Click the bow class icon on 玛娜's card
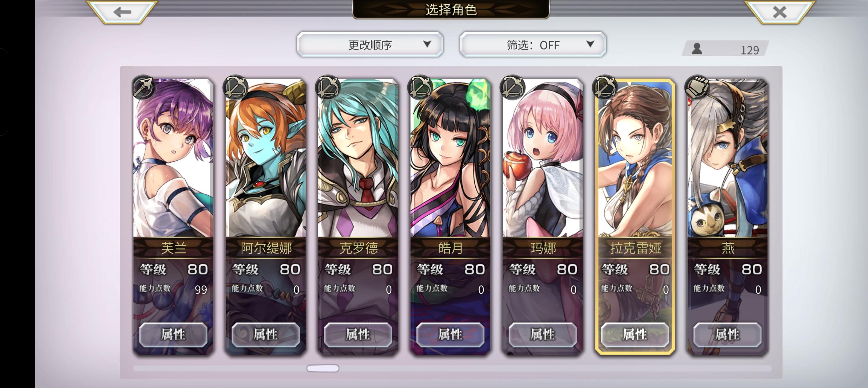Viewport: 868px width, 388px height. click(x=513, y=87)
